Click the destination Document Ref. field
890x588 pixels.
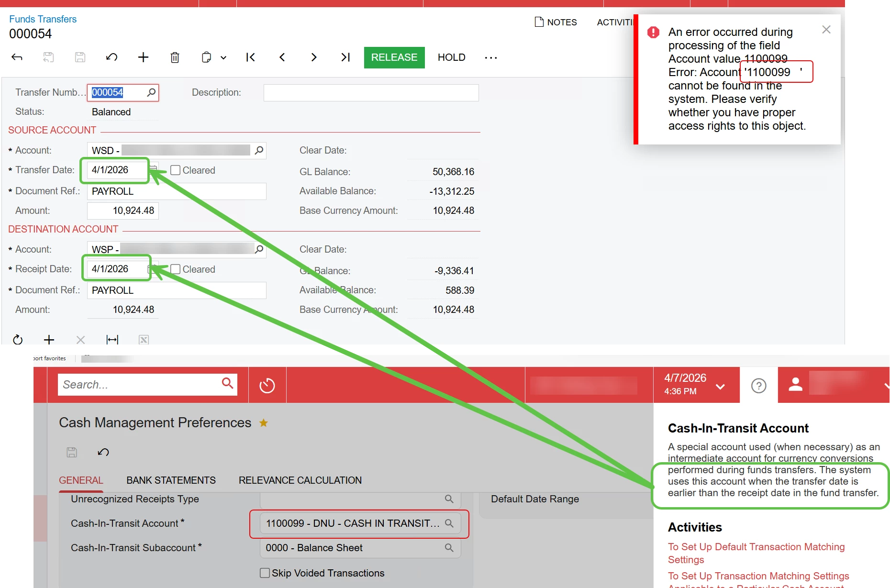177,290
